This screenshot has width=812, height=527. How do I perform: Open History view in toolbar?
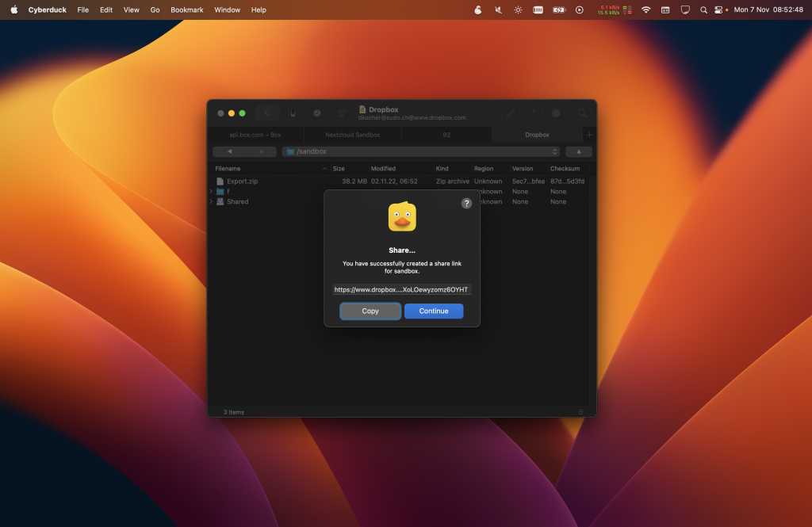pyautogui.click(x=317, y=113)
